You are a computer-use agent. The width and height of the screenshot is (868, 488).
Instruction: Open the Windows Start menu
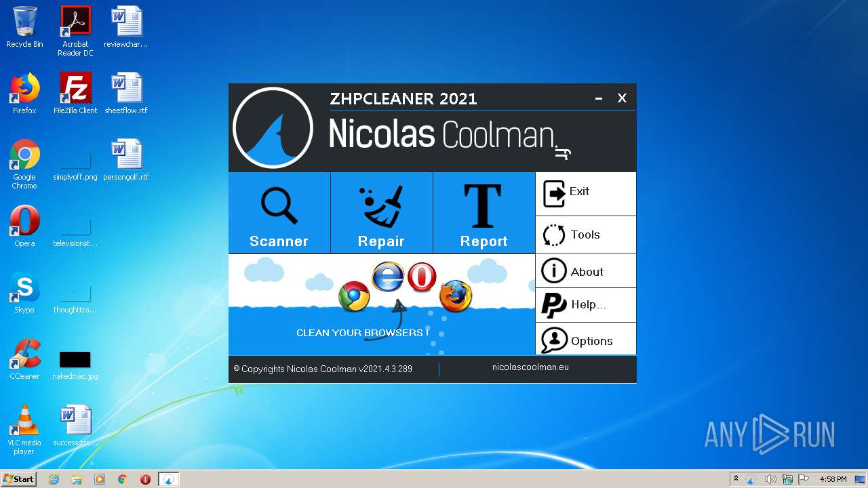18,479
